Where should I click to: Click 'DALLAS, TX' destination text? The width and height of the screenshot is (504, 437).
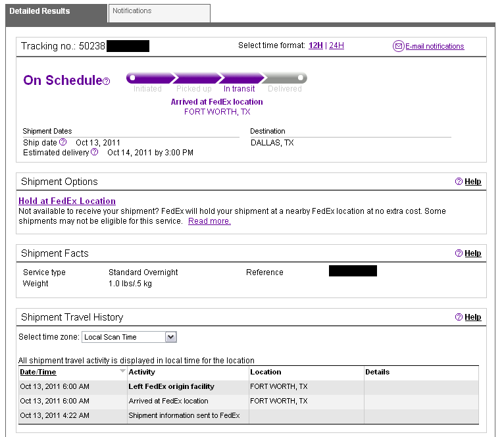[x=272, y=143]
